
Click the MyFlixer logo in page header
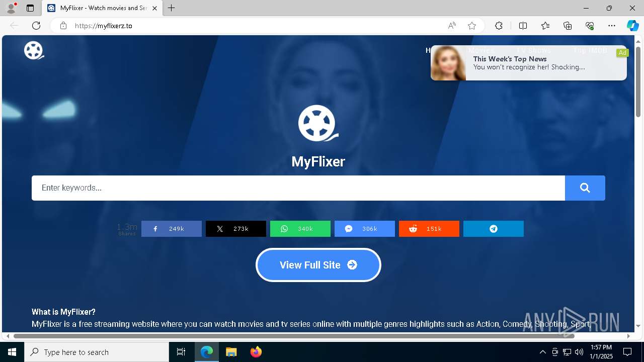(x=34, y=50)
